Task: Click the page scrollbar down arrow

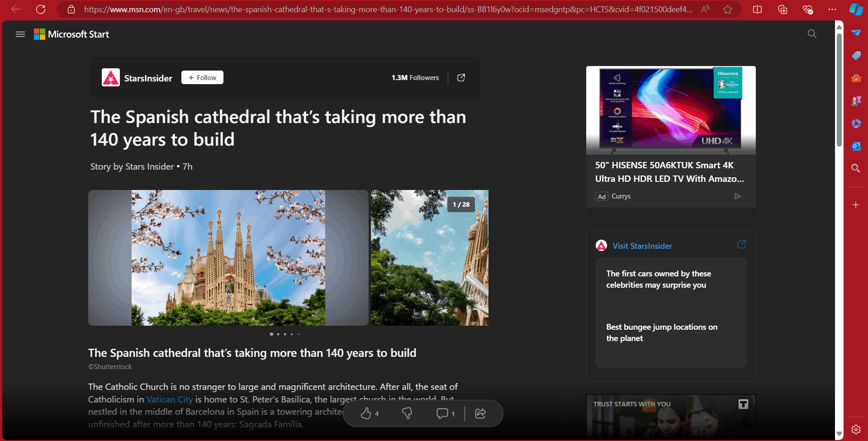Action: tap(839, 434)
